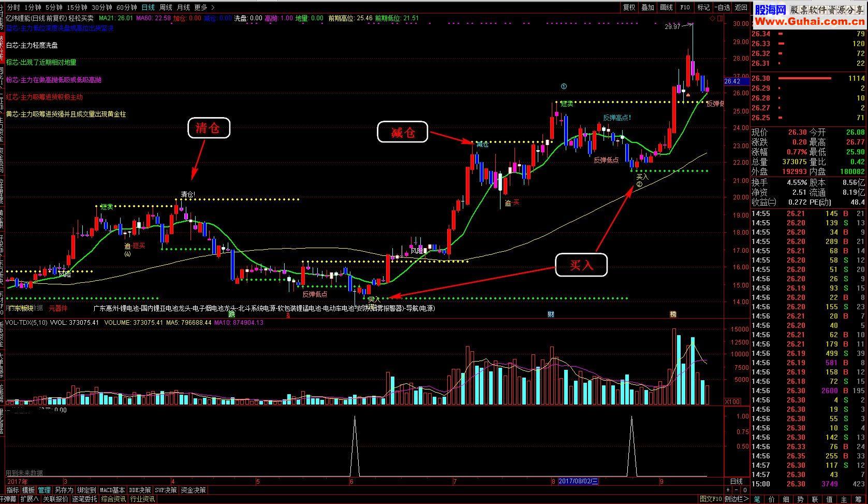The width and height of the screenshot is (868, 504).
Task: Select the 值 value tab
Action: tap(830, 499)
